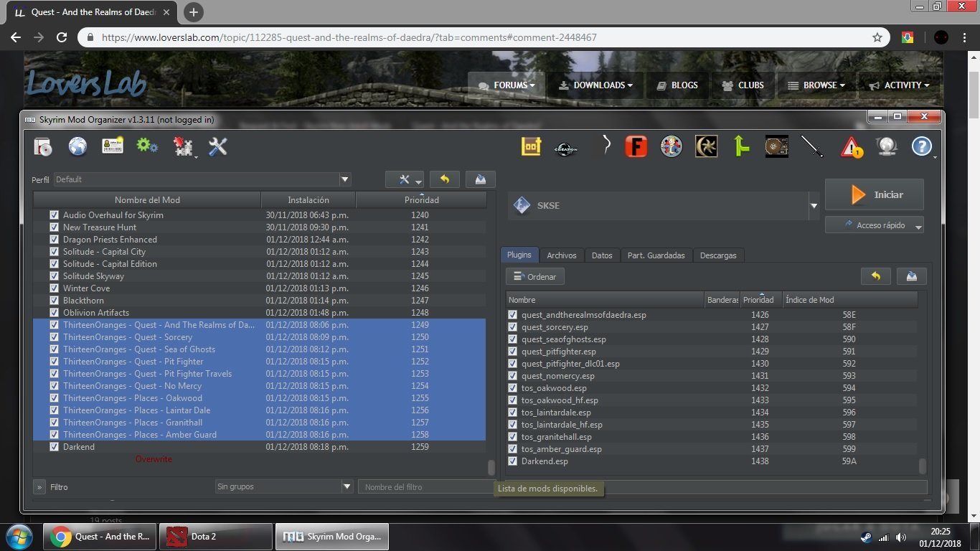Open Steam icon in system tray

[x=867, y=537]
